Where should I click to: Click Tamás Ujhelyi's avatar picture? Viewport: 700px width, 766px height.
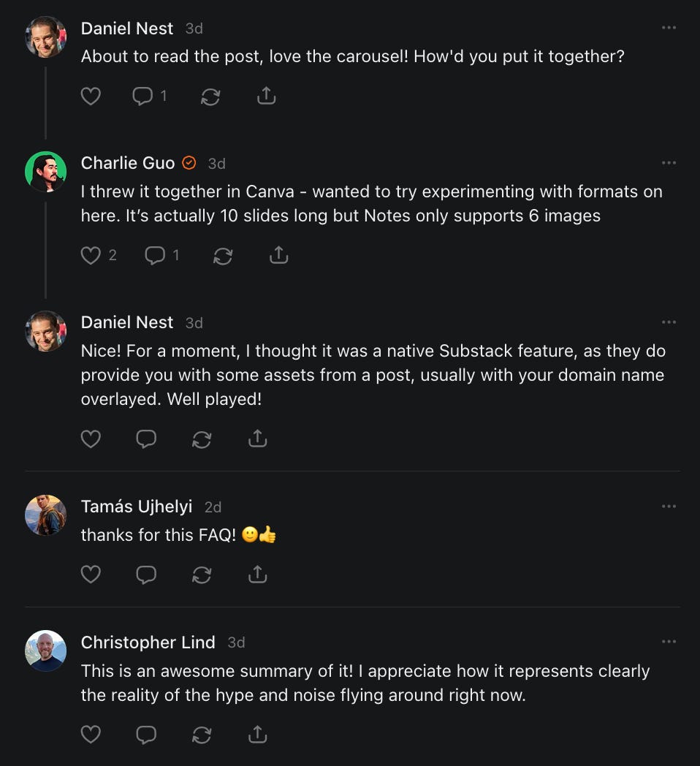pyautogui.click(x=45, y=515)
